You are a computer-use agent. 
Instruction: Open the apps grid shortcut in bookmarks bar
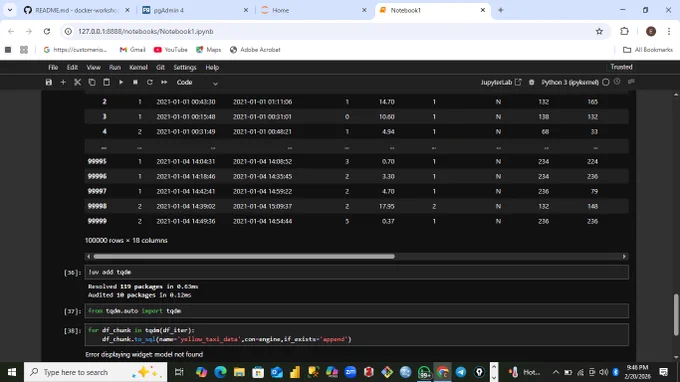(24, 50)
